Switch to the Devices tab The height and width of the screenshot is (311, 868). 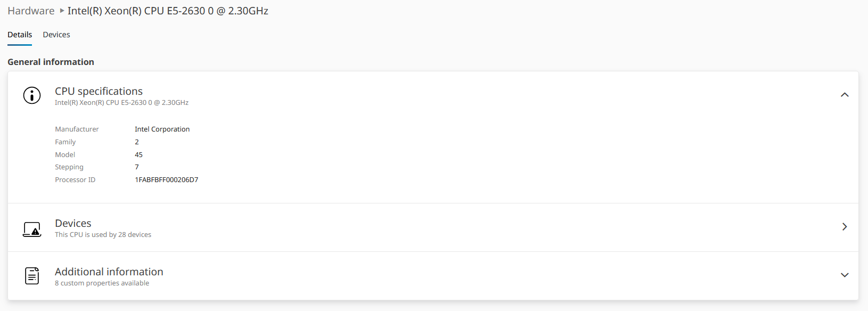(x=56, y=35)
